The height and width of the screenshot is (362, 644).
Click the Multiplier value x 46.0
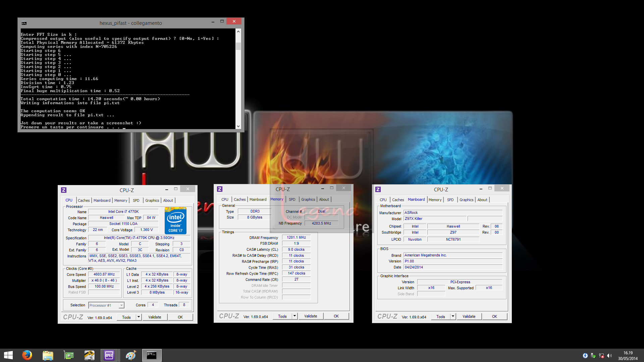click(104, 280)
